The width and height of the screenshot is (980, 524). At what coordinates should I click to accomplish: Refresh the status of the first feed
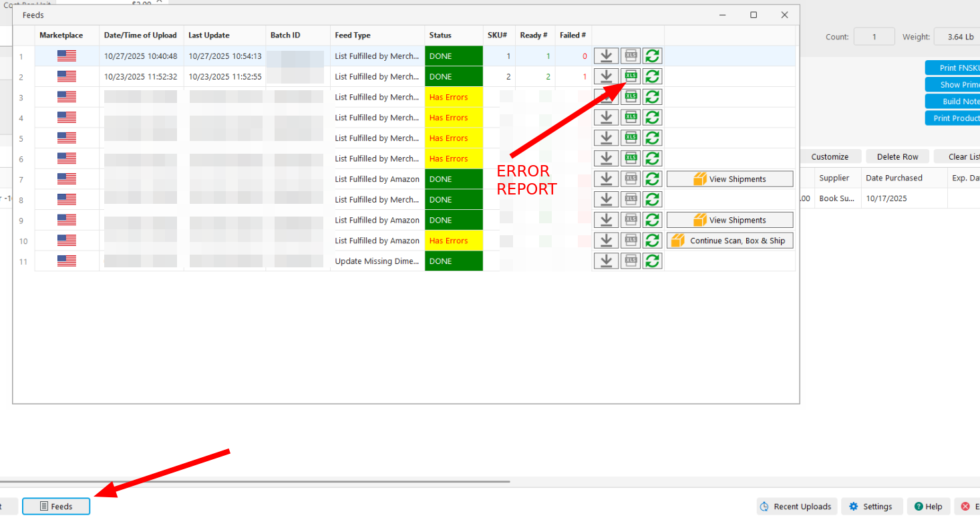(x=652, y=55)
